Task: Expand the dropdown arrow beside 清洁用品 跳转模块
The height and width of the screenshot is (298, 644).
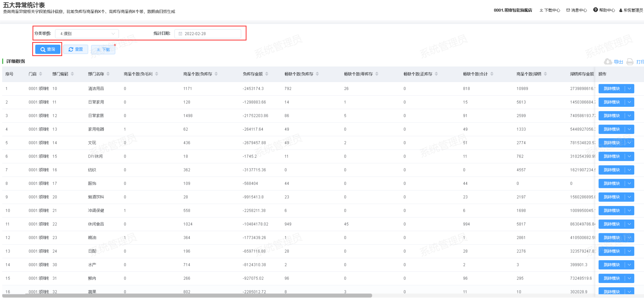Action: [x=629, y=89]
